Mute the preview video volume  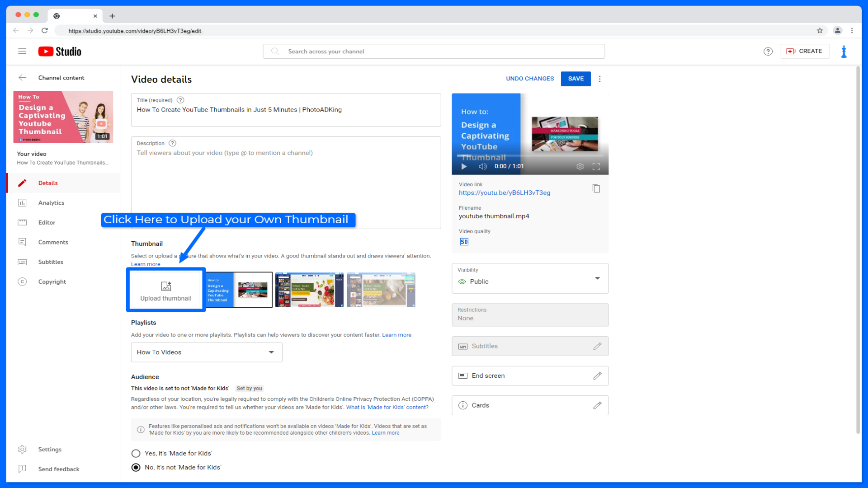pyautogui.click(x=483, y=166)
